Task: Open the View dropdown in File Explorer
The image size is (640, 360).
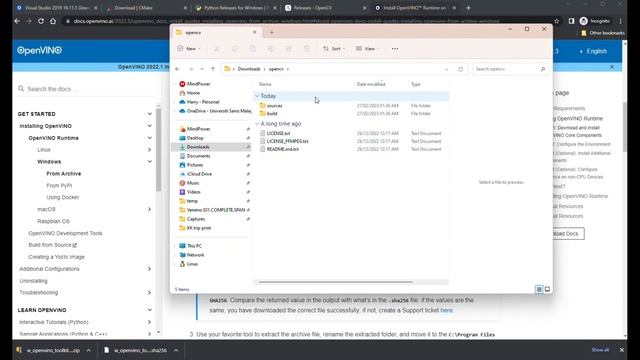Action: coord(367,49)
